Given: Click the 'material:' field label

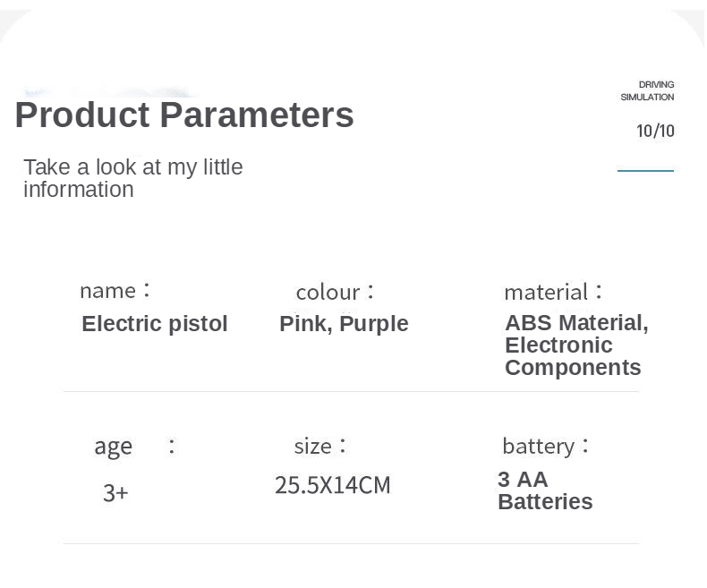Looking at the screenshot, I should pos(553,292).
